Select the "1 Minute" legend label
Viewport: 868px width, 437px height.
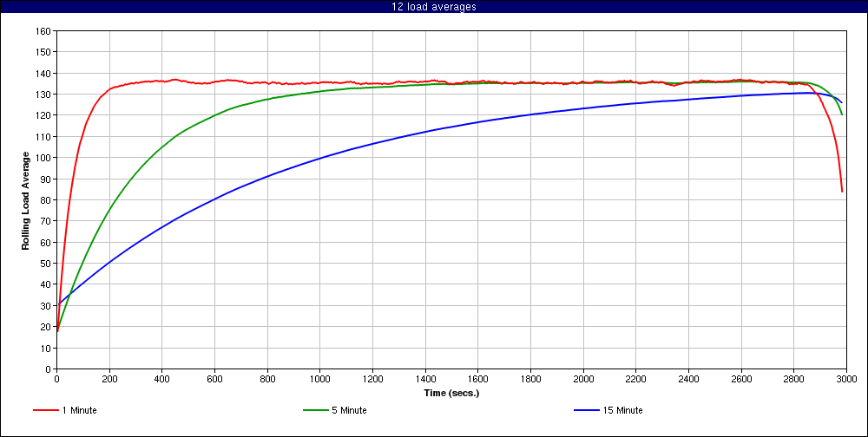(x=79, y=410)
